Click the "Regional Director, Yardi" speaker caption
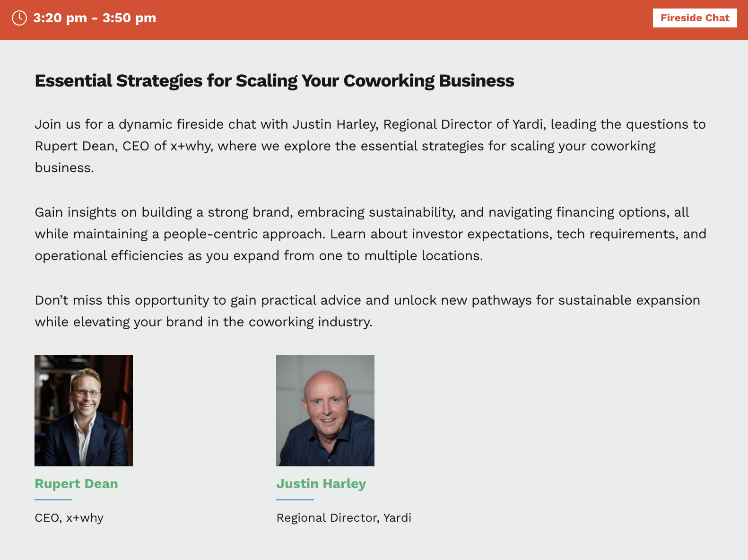The image size is (748, 560). tap(344, 518)
